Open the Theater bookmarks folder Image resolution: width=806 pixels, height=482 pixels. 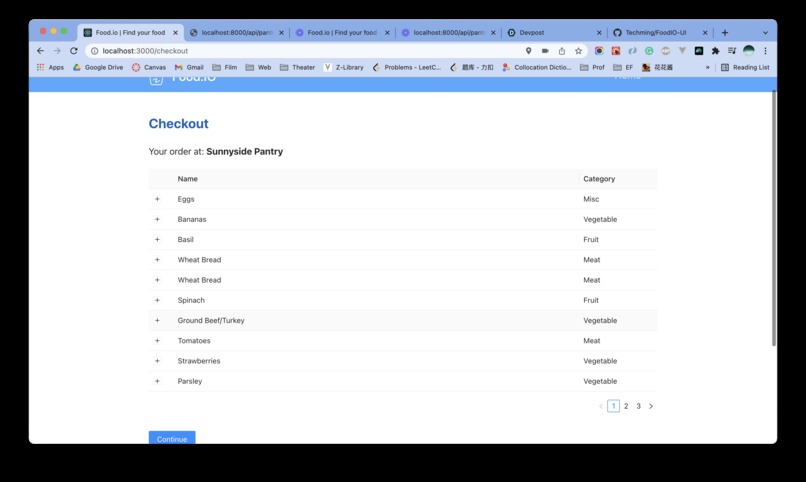(x=297, y=67)
